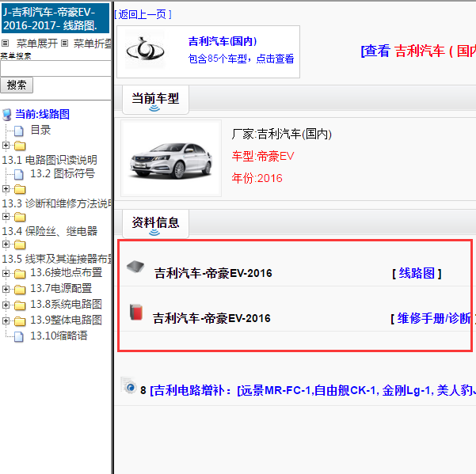
Task: Click the folder icon above 13.1 电路图识读说明
Action: 20,146
